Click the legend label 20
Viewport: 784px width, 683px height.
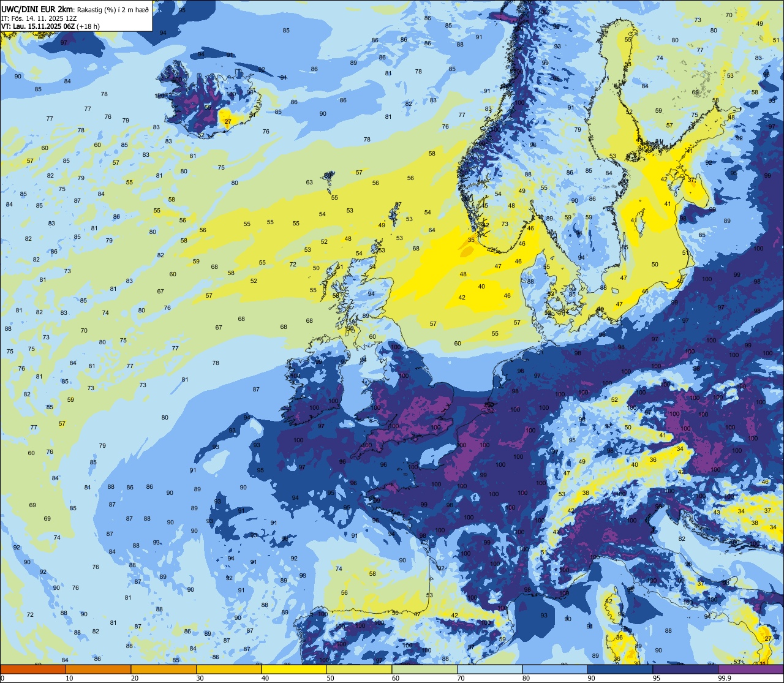pyautogui.click(x=135, y=678)
